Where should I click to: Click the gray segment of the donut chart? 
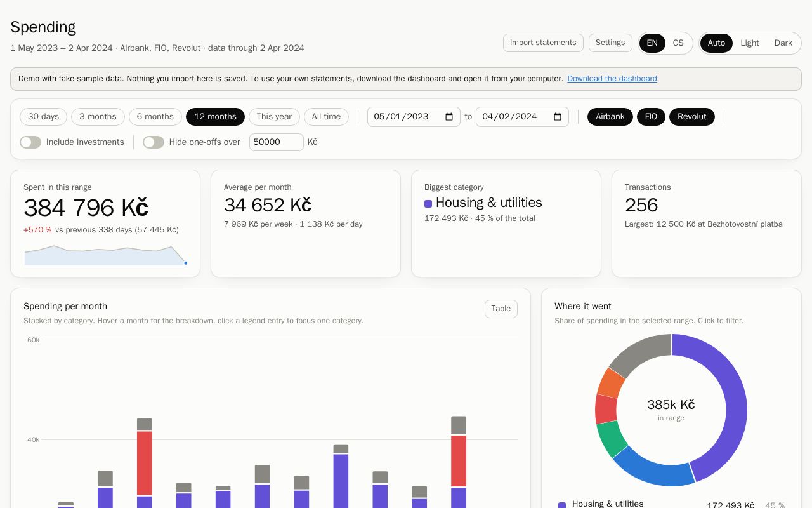click(642, 353)
